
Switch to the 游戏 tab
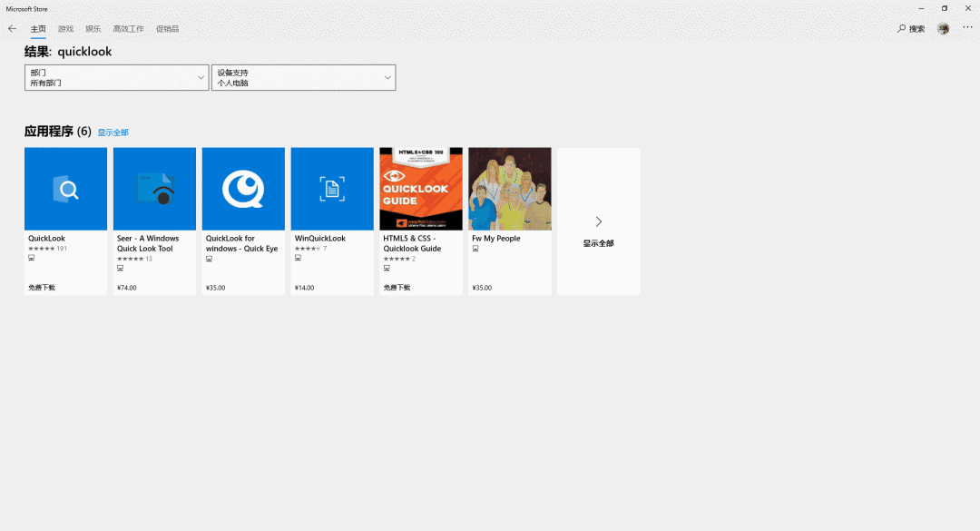(x=65, y=29)
